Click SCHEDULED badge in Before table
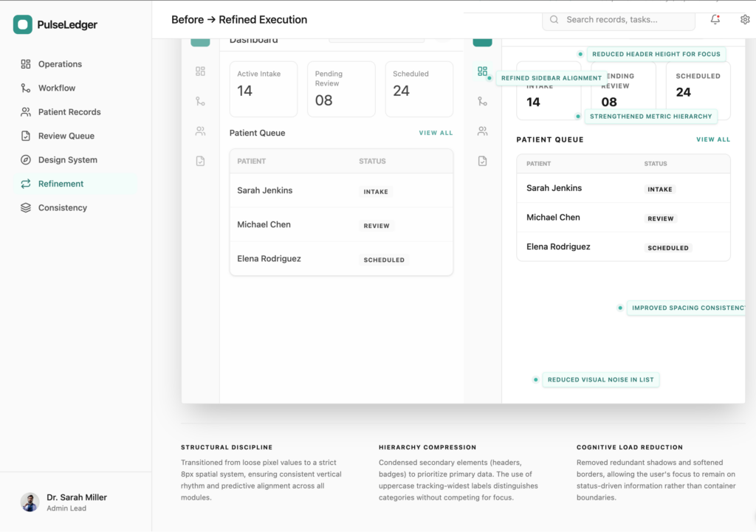756x532 pixels. (384, 260)
